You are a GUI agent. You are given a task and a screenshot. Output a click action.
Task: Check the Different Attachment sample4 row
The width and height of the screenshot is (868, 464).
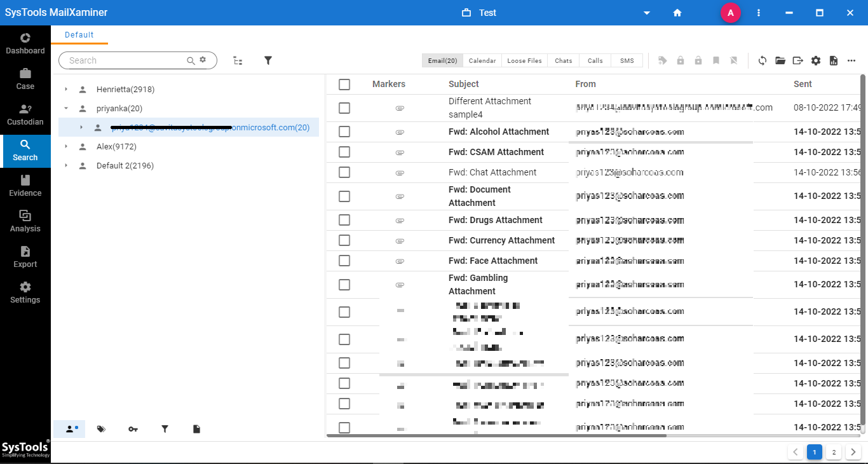(344, 108)
